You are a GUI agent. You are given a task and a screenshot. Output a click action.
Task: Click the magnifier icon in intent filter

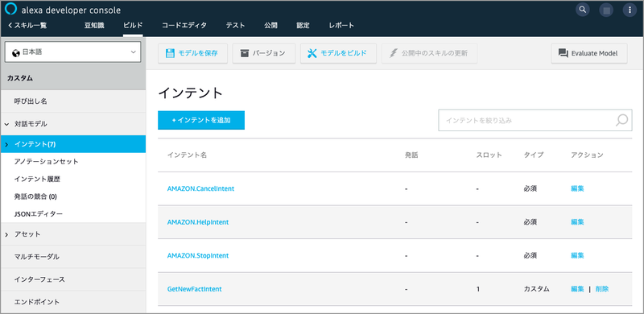coord(621,120)
